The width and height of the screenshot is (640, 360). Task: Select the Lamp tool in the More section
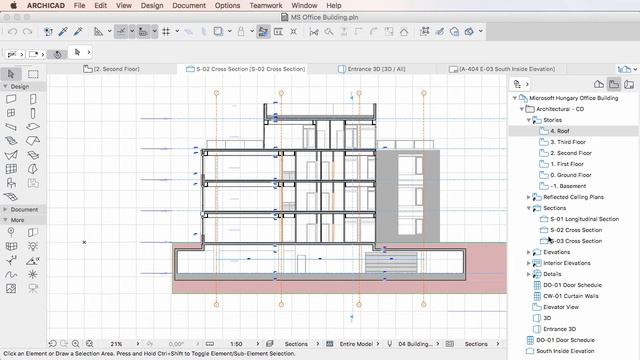tap(33, 246)
